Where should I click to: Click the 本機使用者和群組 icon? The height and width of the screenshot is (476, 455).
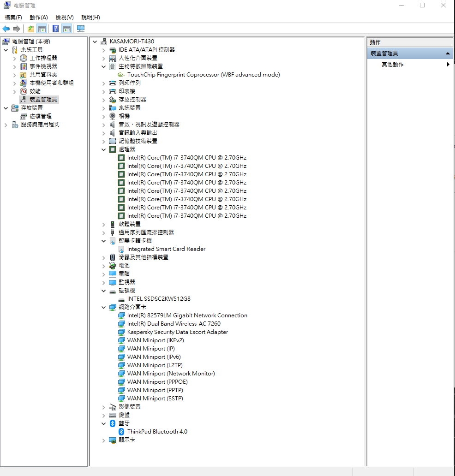point(24,83)
